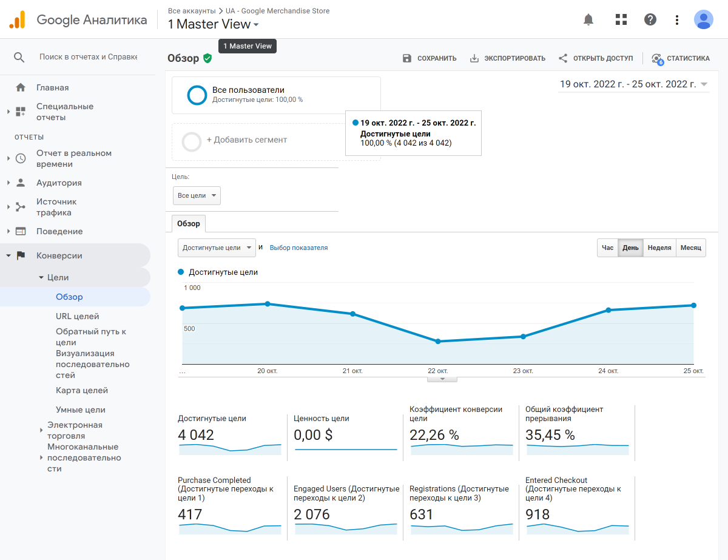
Task: Open the Statistics insights icon
Action: (x=656, y=58)
